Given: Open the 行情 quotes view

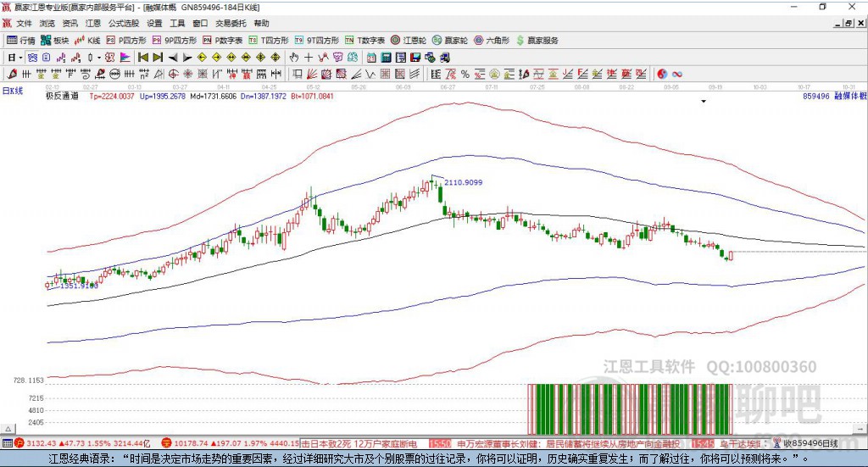Looking at the screenshot, I should [20, 41].
